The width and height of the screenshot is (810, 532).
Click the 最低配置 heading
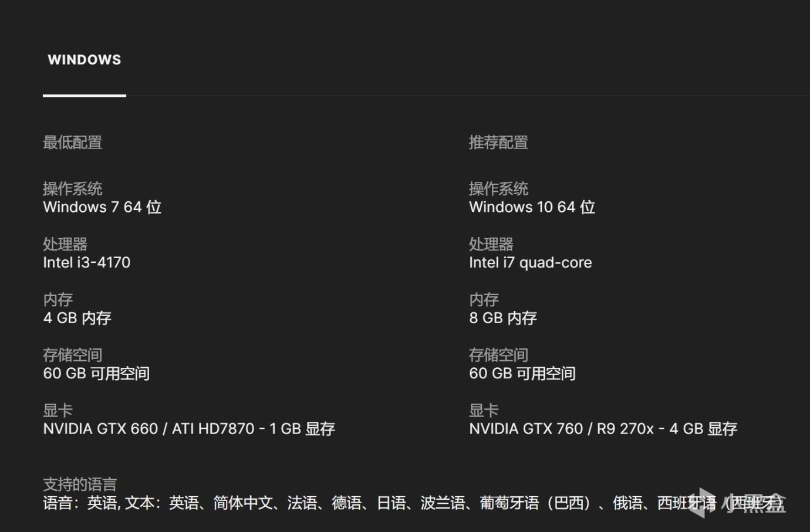point(73,143)
